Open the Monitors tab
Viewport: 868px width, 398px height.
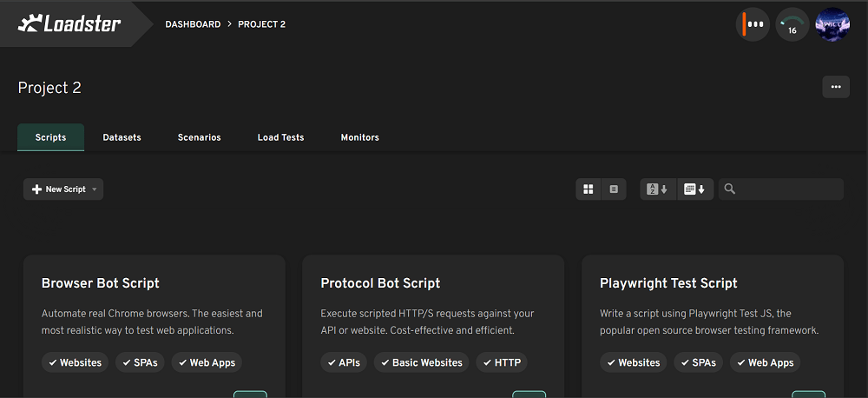click(x=359, y=137)
